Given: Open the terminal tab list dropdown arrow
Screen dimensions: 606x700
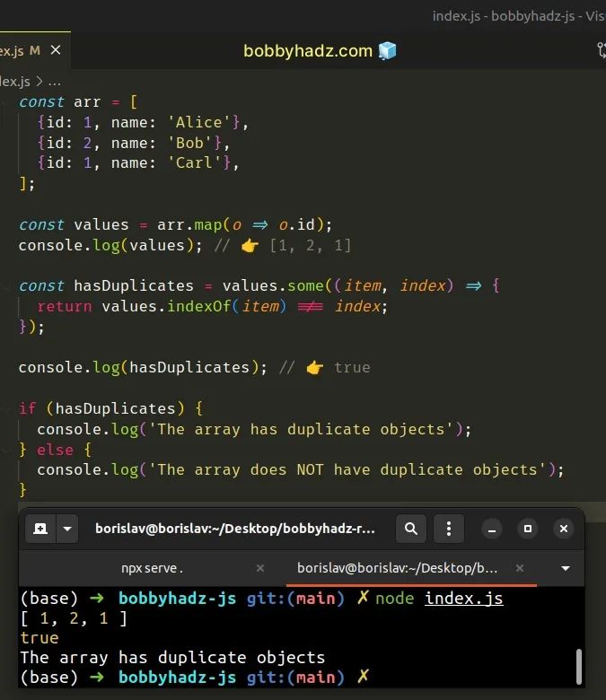Looking at the screenshot, I should point(566,568).
